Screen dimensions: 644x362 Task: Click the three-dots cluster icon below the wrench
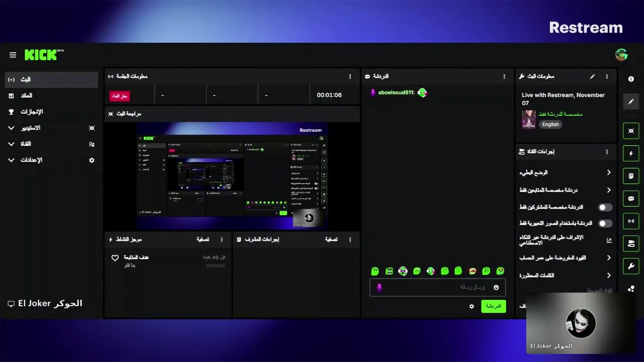[631, 289]
